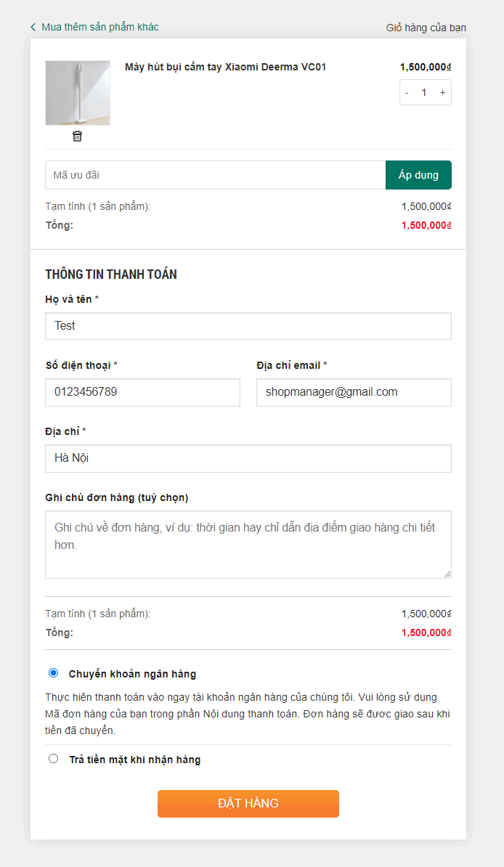
Task: Click the Áp dụng coupon button
Action: coord(418,175)
